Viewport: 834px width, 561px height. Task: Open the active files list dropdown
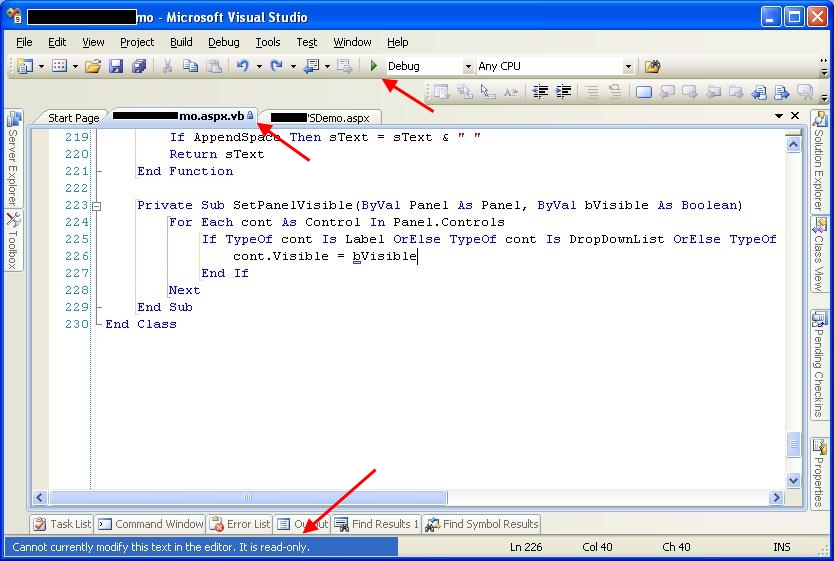pyautogui.click(x=779, y=115)
